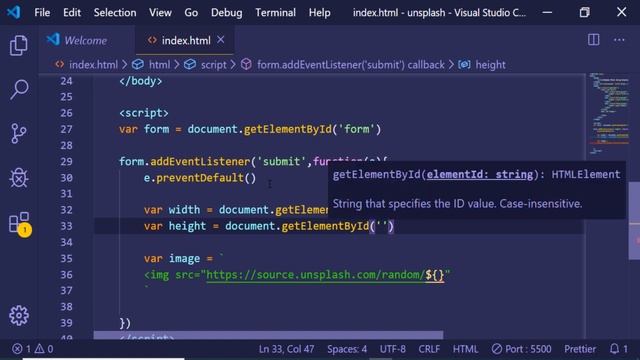Click index.html breadcrumb item

[93, 64]
